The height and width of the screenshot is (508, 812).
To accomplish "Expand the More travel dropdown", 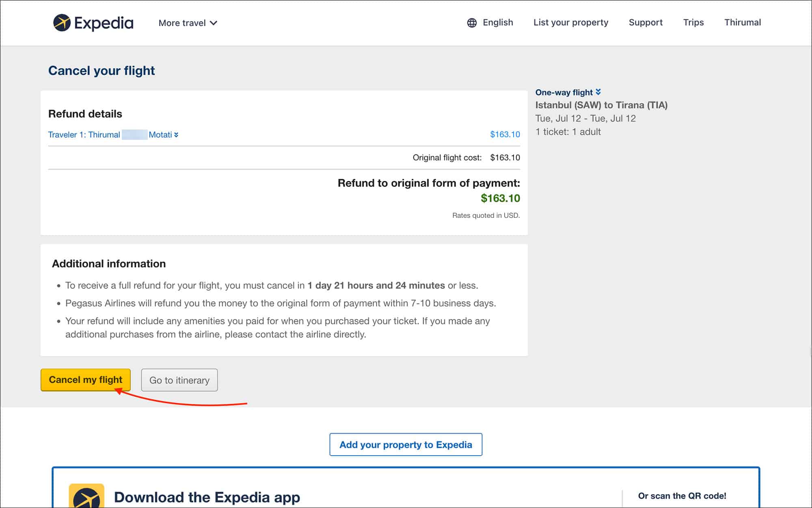I will point(188,23).
